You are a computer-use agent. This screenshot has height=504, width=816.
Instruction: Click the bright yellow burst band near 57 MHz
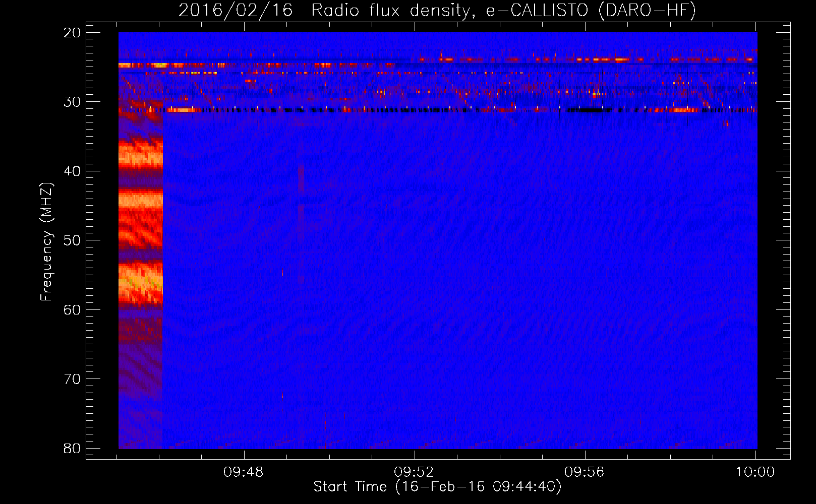[141, 283]
